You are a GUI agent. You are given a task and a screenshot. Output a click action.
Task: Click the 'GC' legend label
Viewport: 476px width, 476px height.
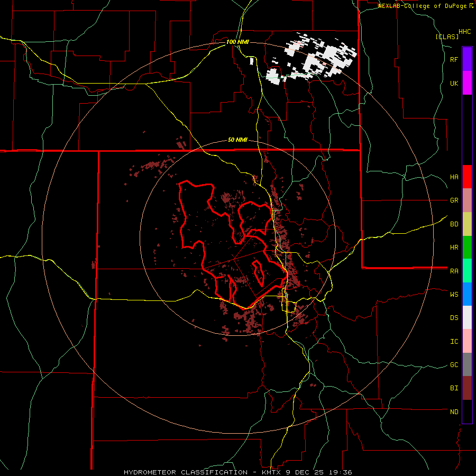(x=454, y=364)
